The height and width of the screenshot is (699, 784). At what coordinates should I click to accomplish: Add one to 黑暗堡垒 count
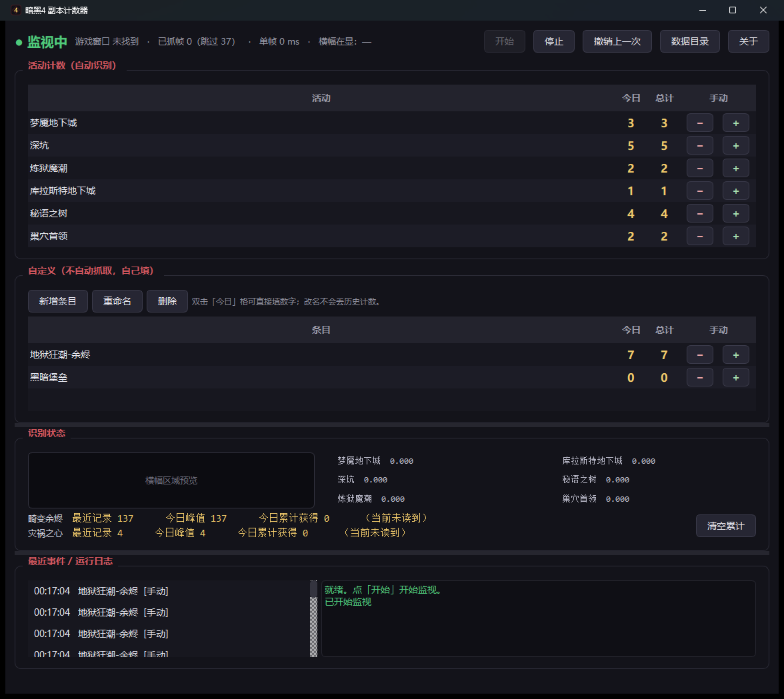pos(735,378)
